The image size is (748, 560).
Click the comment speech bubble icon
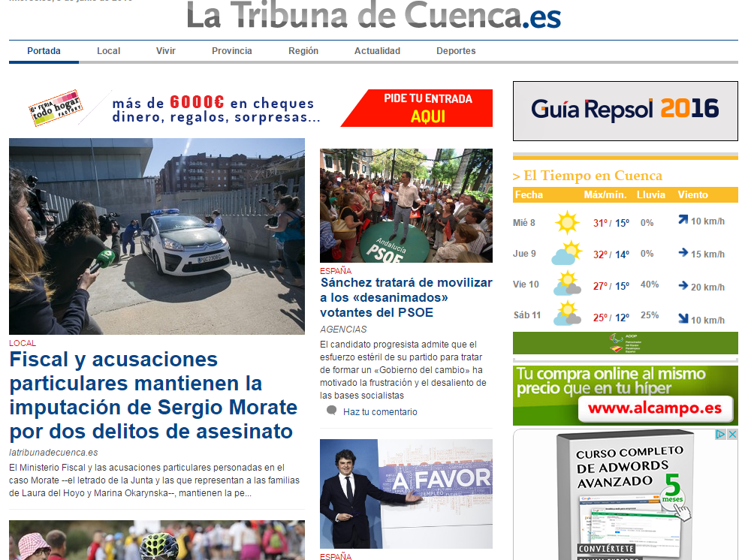click(x=331, y=411)
